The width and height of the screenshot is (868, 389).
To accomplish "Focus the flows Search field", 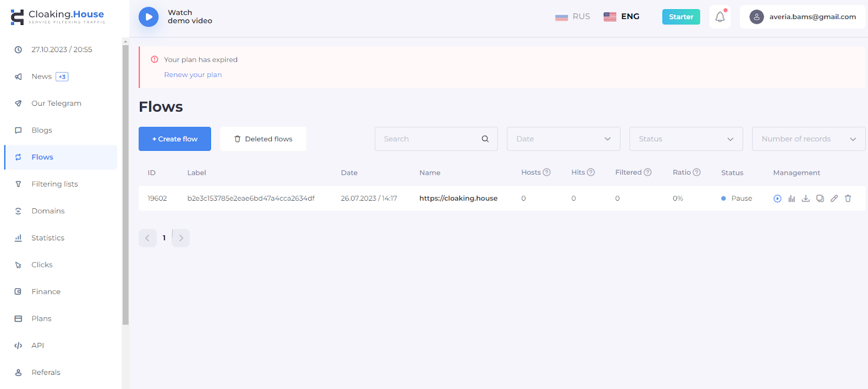I will pos(429,139).
